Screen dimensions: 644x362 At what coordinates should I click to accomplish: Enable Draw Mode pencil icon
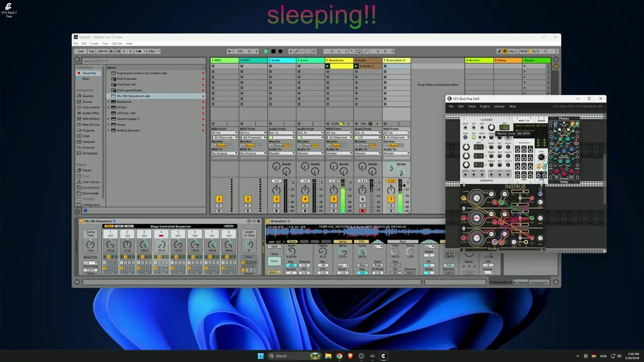tap(499, 51)
